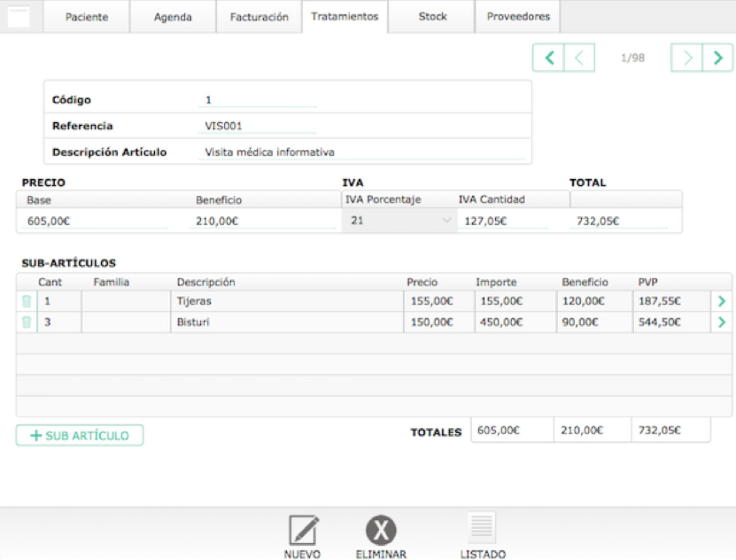Go to the first record arrow
Image resolution: width=736 pixels, height=560 pixels.
(x=549, y=58)
